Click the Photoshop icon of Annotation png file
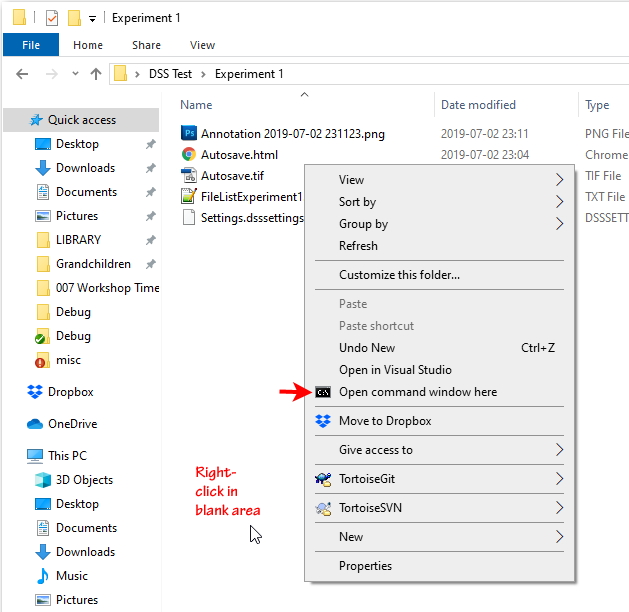Image resolution: width=629 pixels, height=612 pixels. 189,133
